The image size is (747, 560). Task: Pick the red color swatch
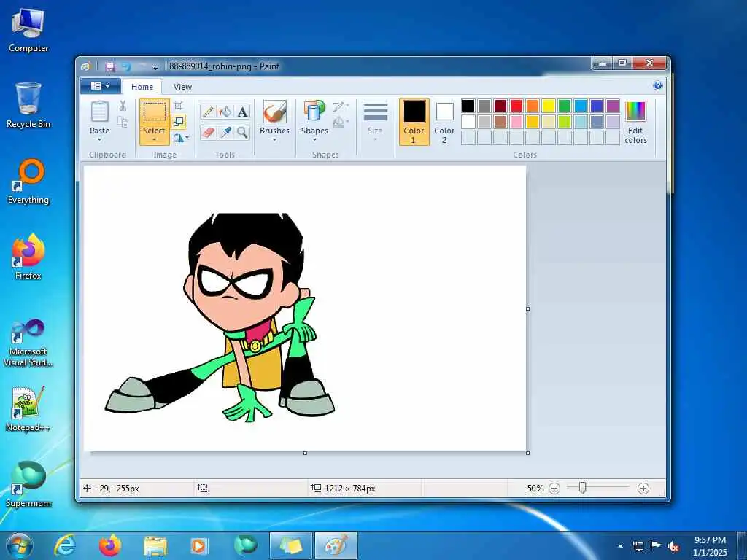[x=516, y=106]
